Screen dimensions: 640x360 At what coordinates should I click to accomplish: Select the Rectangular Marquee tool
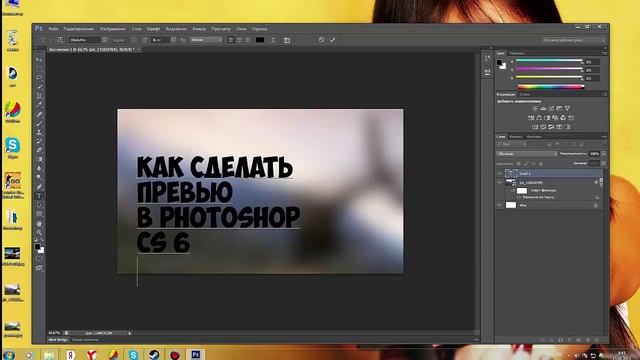point(39,69)
